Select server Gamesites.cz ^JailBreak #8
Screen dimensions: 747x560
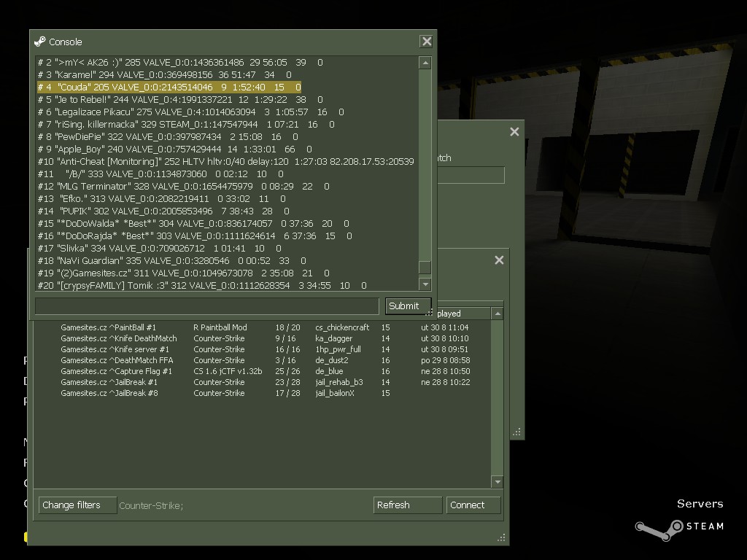[262, 393]
